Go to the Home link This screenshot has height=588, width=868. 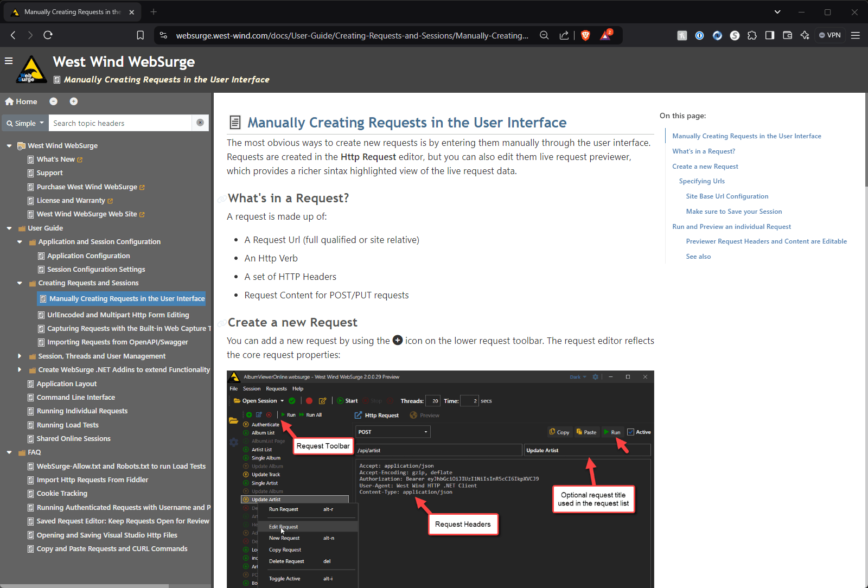click(21, 101)
